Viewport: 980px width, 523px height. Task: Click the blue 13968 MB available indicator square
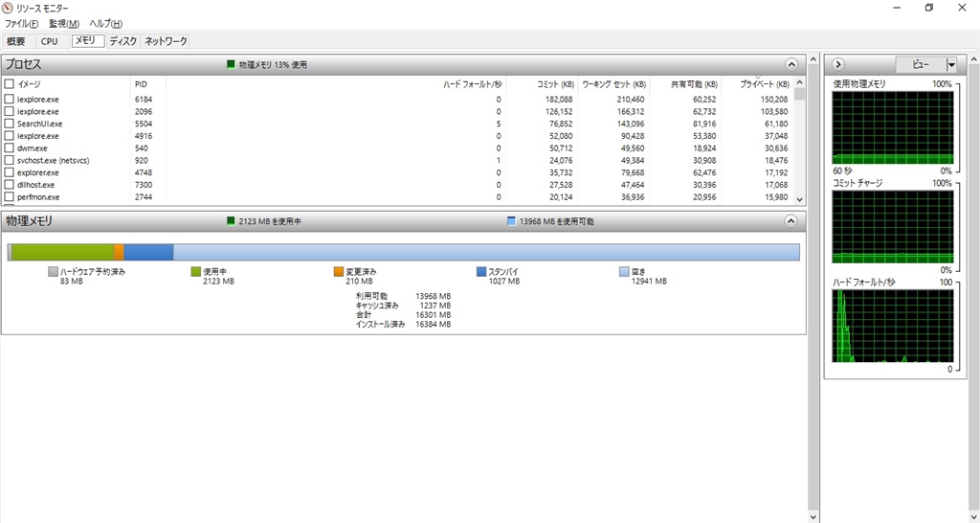[511, 221]
